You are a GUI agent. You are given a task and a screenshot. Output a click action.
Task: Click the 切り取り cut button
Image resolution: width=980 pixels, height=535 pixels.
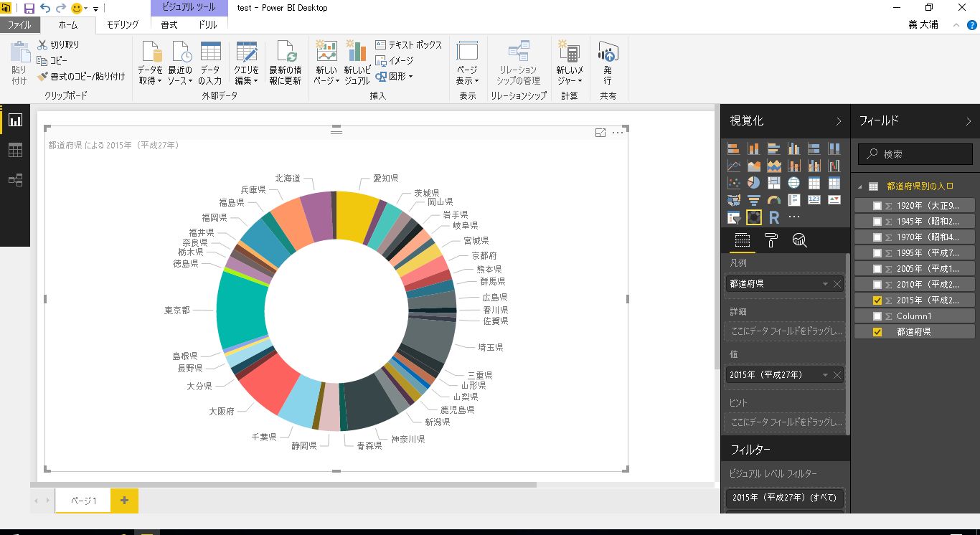click(59, 44)
